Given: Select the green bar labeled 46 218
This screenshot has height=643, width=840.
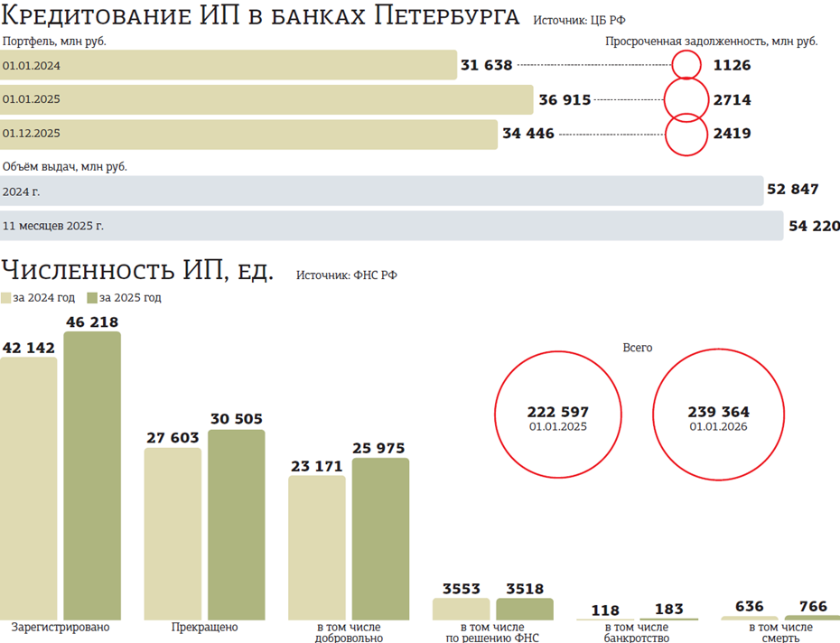Looking at the screenshot, I should 92,475.
